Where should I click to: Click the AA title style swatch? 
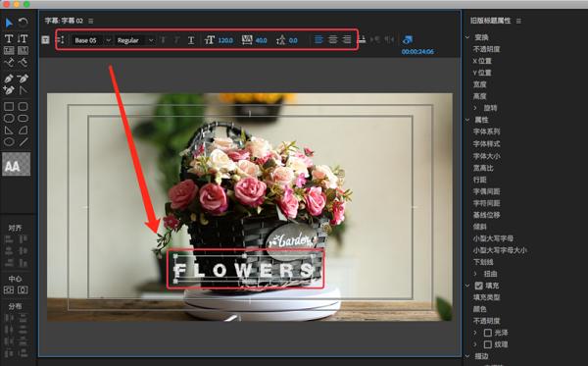pos(16,165)
